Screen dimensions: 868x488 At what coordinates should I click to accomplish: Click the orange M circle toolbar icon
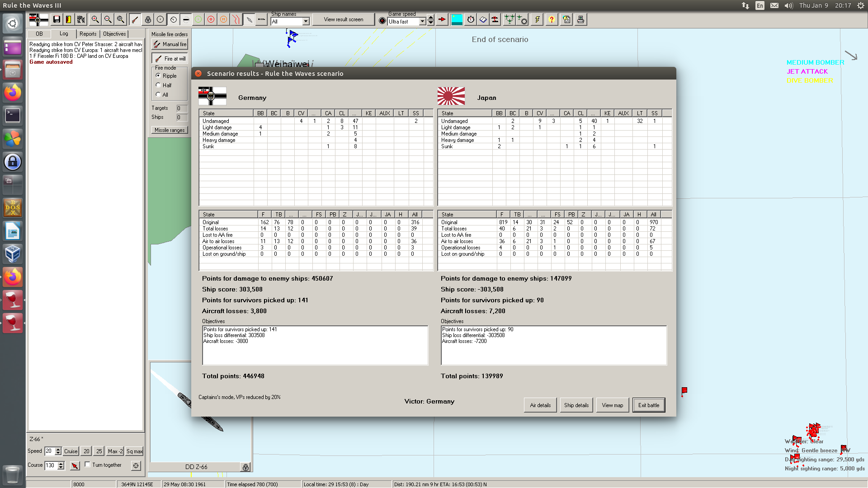click(224, 19)
